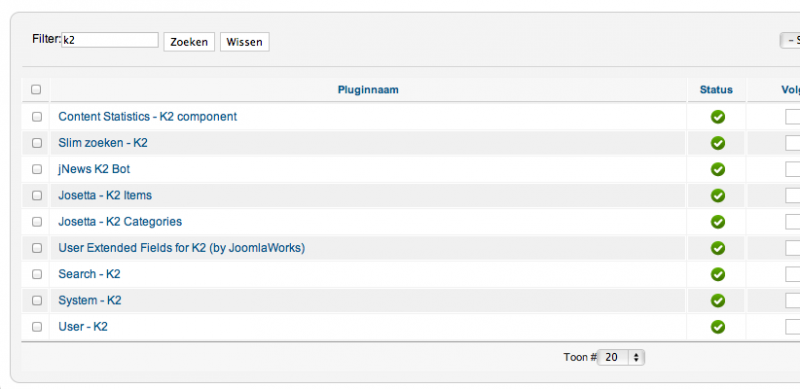Tick checkbox for User - K2
This screenshot has width=800, height=389.
pos(37,327)
